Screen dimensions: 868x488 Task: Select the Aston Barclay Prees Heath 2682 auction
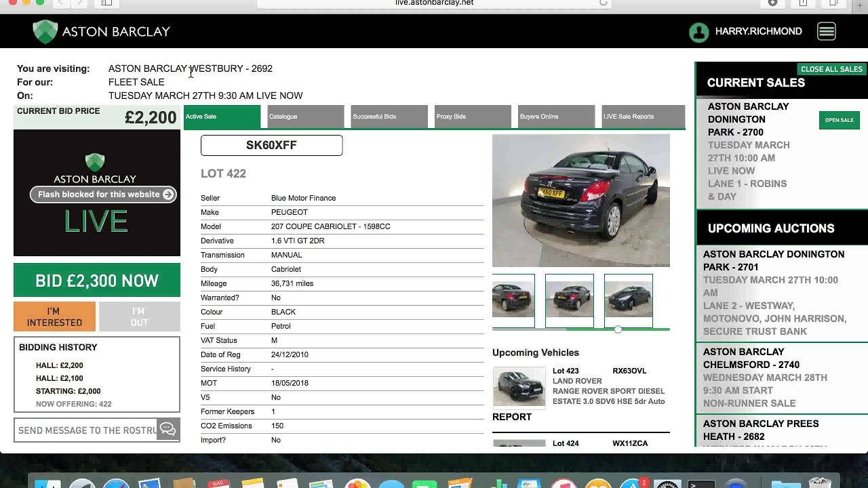[781, 430]
